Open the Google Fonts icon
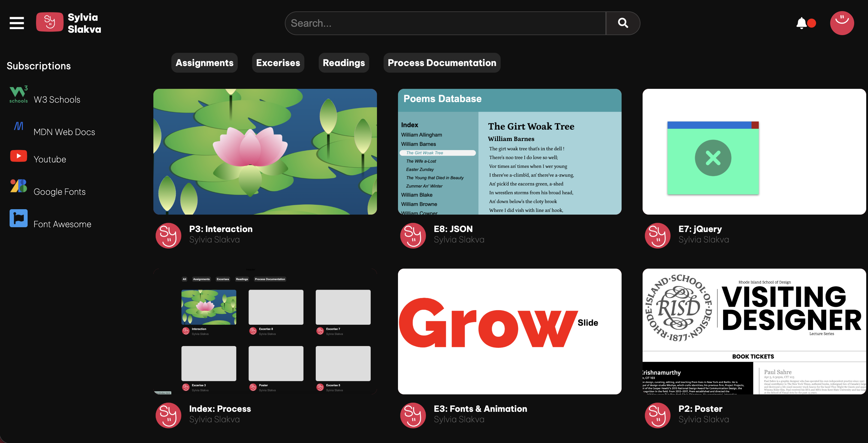The width and height of the screenshot is (868, 443). [x=19, y=186]
